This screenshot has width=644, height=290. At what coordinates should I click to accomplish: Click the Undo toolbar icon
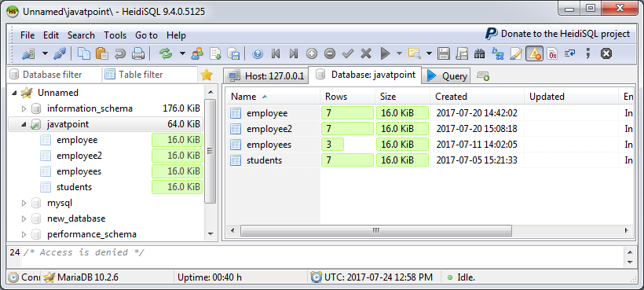tap(119, 53)
